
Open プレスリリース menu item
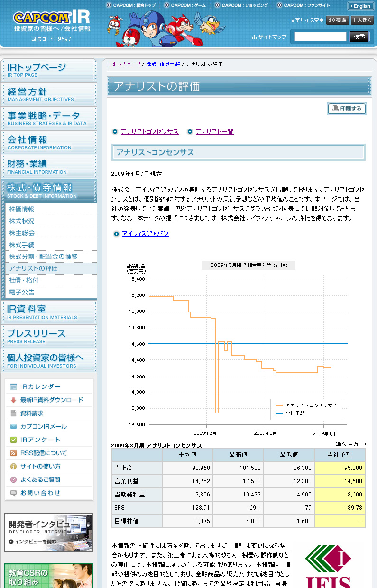click(49, 336)
